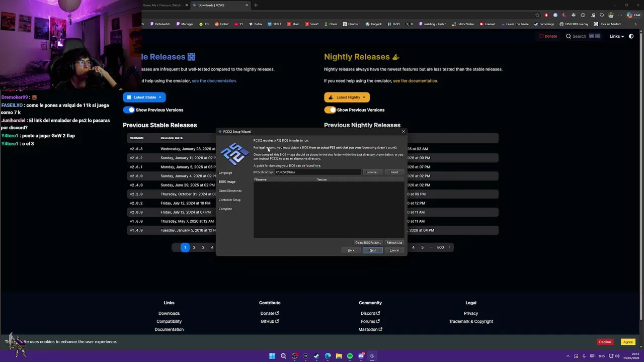644x362 pixels.
Task: Click Cancel in setup wizard
Action: (394, 250)
